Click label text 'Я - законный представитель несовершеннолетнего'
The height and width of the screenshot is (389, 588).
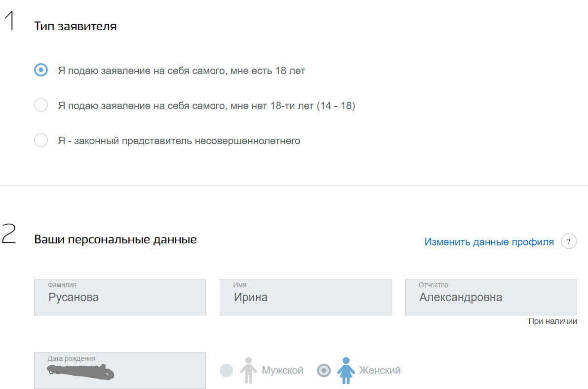[x=179, y=141]
